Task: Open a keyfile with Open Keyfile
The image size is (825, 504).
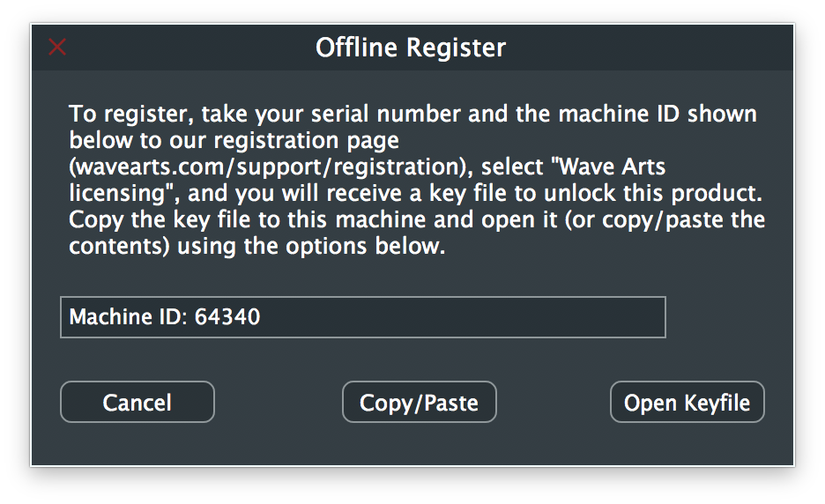Action: click(x=687, y=403)
